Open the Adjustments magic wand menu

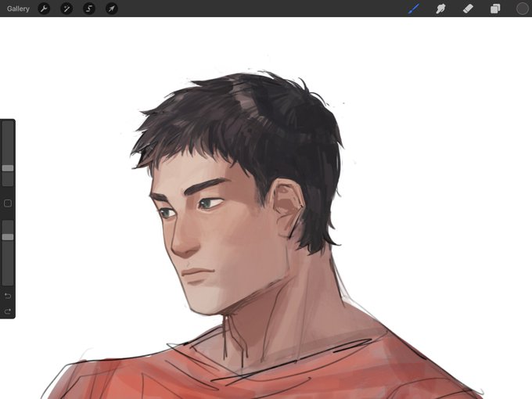click(66, 9)
